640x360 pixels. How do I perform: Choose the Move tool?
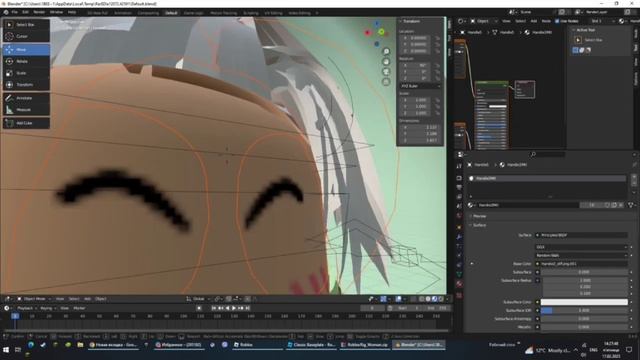click(27, 50)
